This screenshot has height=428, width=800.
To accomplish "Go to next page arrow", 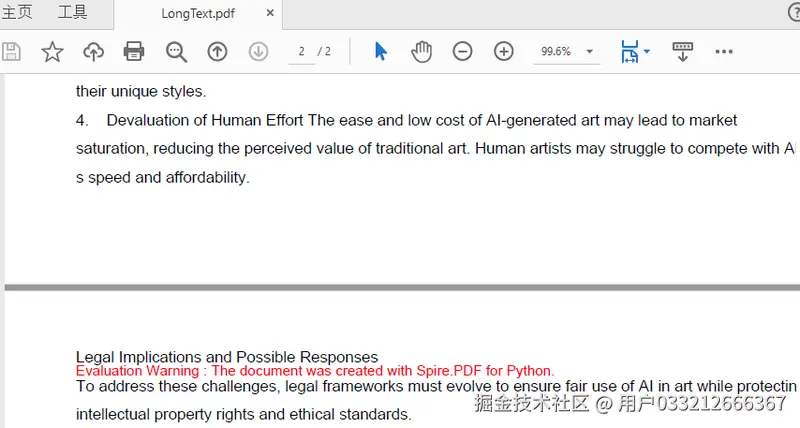I will [259, 52].
